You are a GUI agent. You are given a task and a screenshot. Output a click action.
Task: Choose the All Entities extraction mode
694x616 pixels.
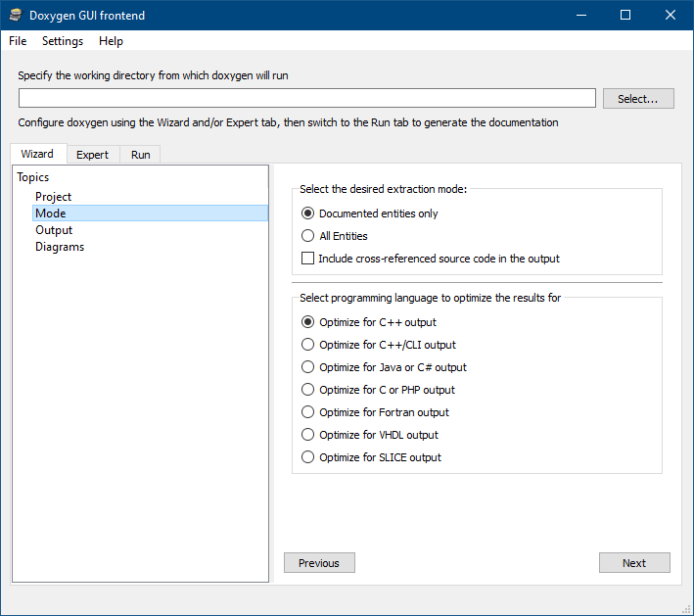coord(308,236)
